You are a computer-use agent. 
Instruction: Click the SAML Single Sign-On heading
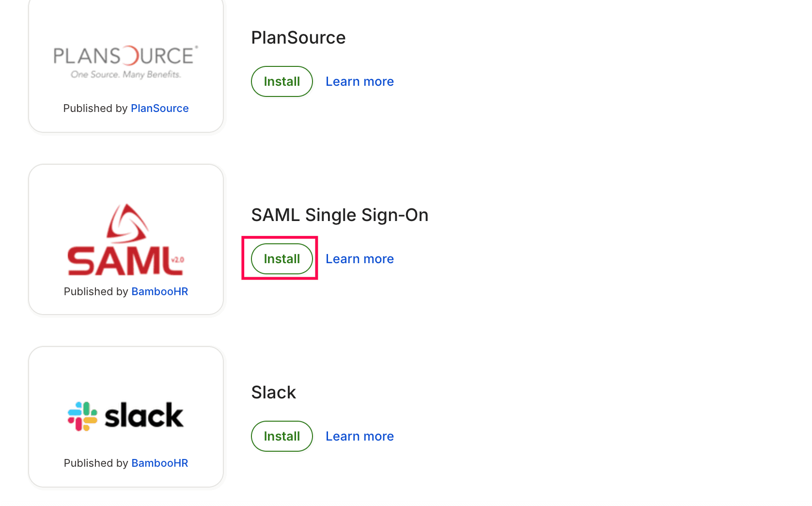point(339,215)
